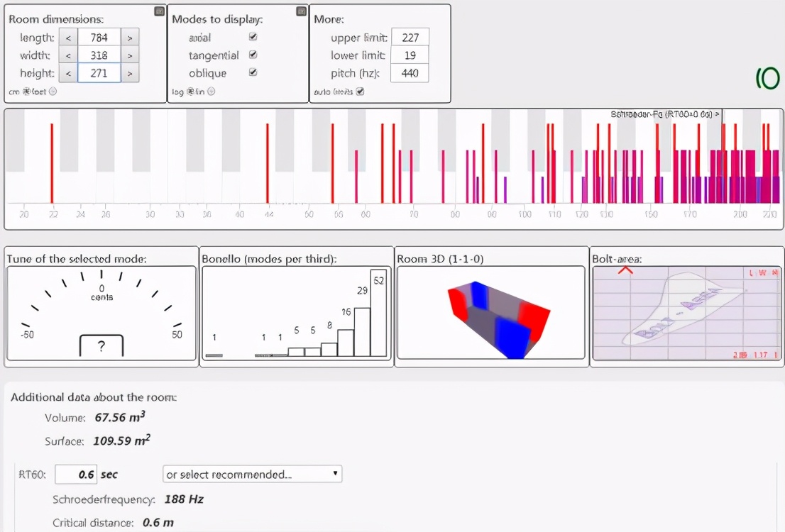
Task: Toggle the axial modes checkbox
Action: (253, 37)
